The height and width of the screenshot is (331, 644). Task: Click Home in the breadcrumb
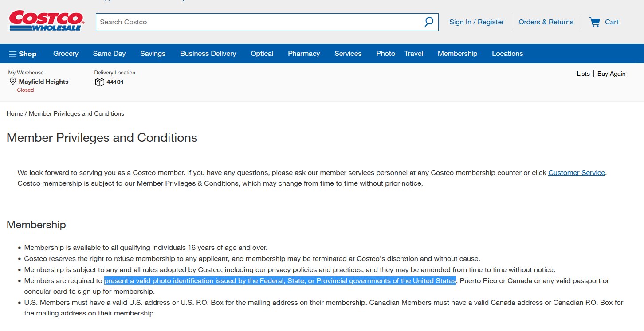[x=15, y=114]
